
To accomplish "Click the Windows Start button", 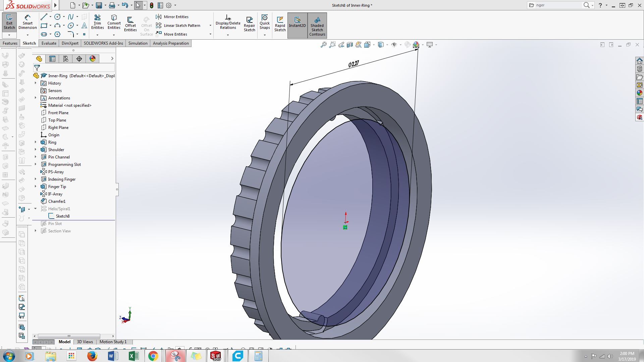I will [x=9, y=356].
